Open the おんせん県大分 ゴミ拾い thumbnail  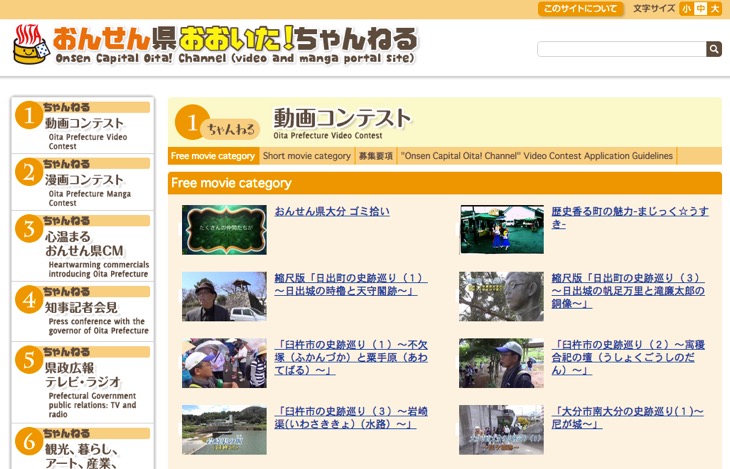(224, 230)
